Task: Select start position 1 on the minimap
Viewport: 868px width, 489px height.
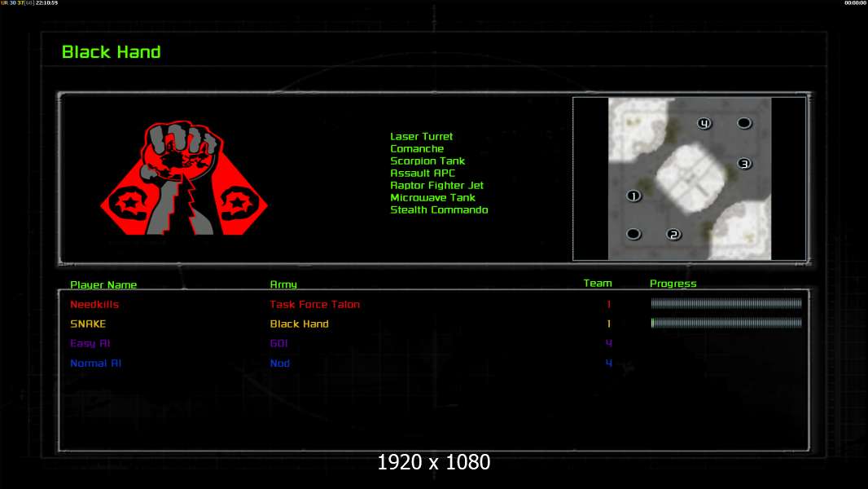Action: click(x=633, y=196)
